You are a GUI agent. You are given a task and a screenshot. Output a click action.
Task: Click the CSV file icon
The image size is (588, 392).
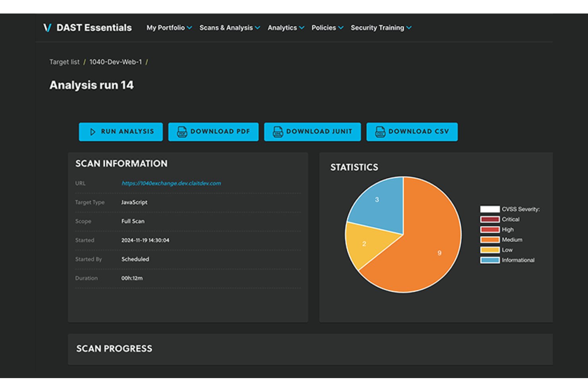click(x=380, y=132)
